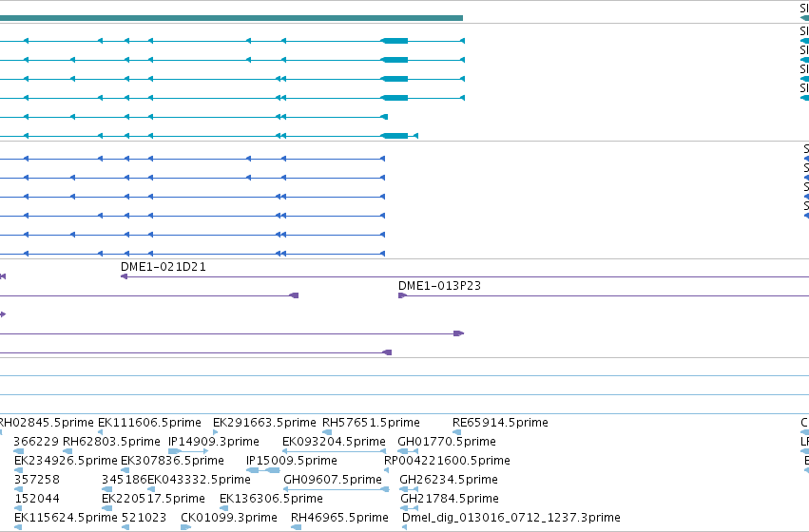
Task: Click the EK043332.5prime feature label
Action: (x=199, y=480)
